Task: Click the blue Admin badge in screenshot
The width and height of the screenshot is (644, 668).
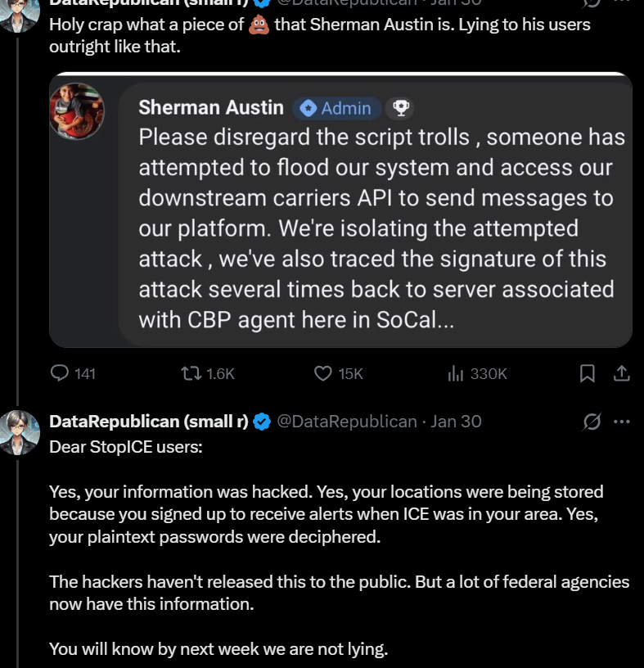Action: (x=335, y=108)
